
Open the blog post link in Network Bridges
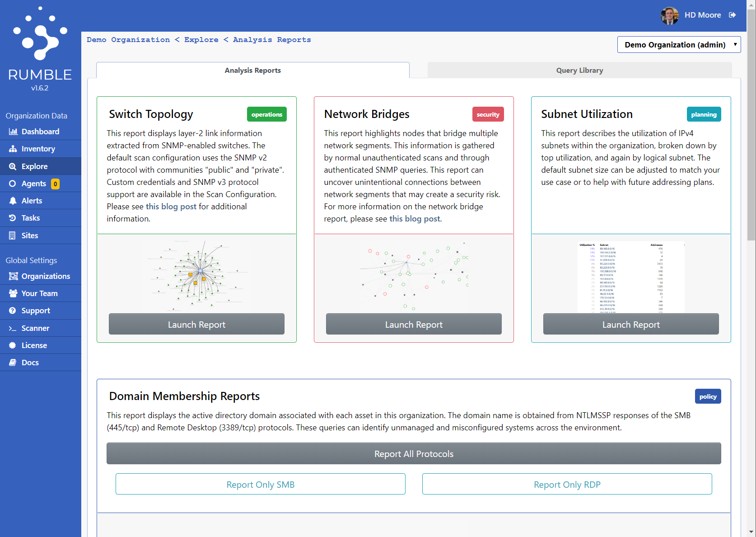415,218
